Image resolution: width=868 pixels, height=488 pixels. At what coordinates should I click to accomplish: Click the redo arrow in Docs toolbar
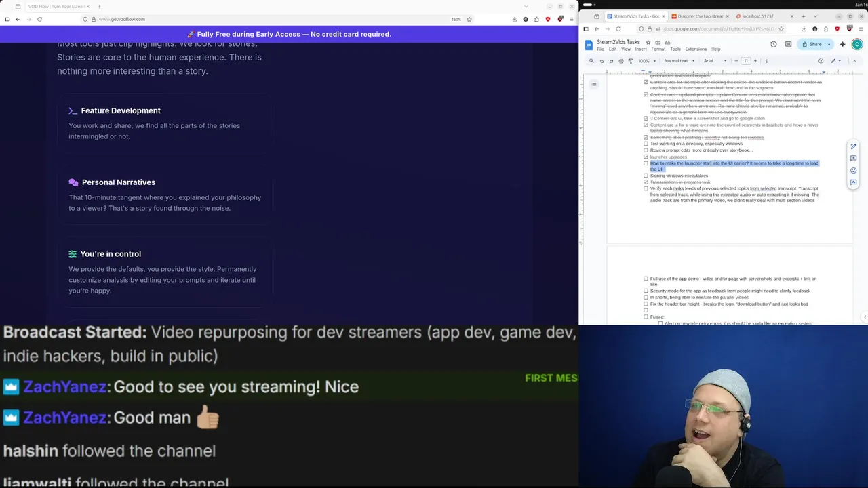(x=611, y=61)
